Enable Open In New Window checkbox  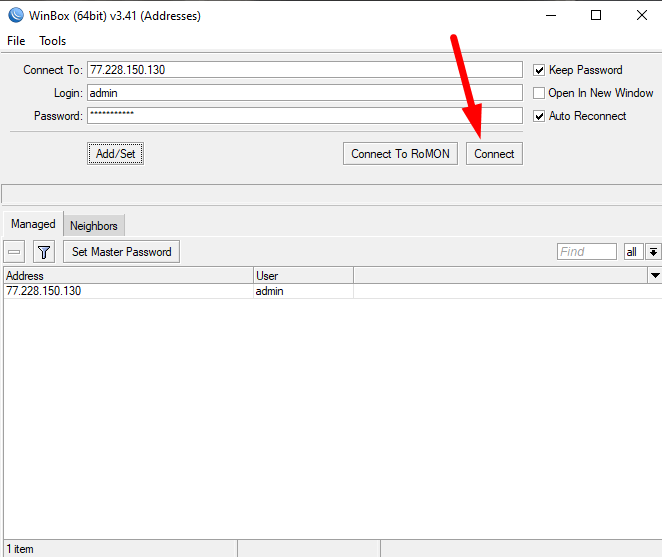click(x=539, y=93)
